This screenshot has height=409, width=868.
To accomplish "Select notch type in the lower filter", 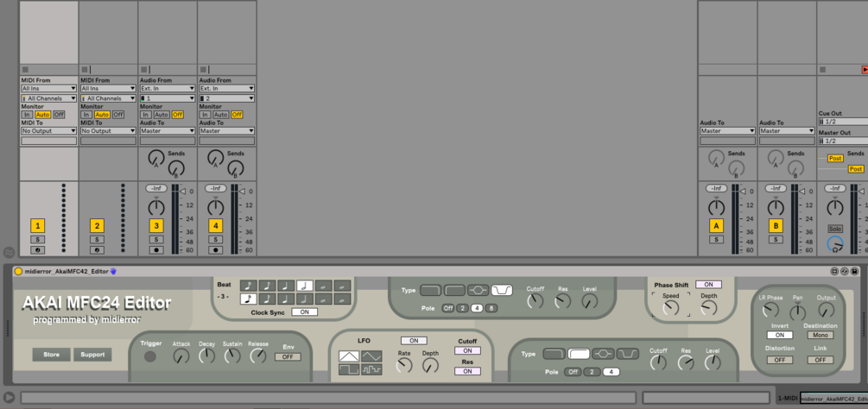I will (628, 354).
